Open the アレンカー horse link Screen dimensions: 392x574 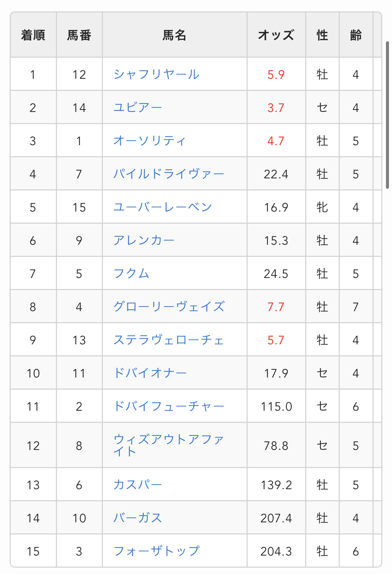(x=144, y=240)
